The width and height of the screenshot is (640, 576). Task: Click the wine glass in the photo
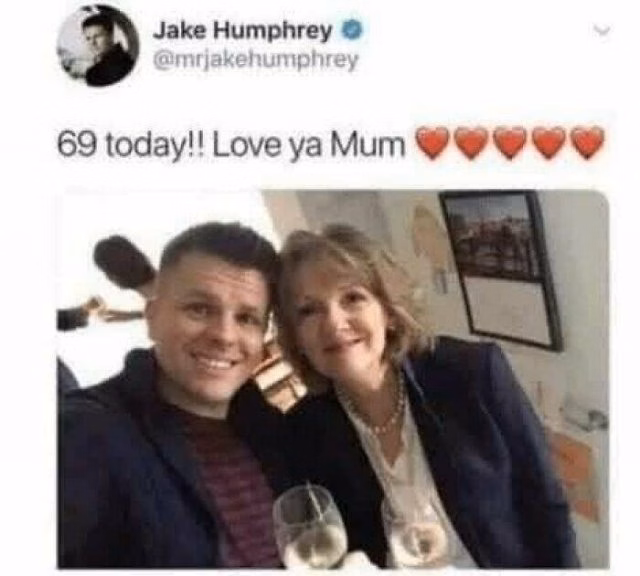pos(310,529)
